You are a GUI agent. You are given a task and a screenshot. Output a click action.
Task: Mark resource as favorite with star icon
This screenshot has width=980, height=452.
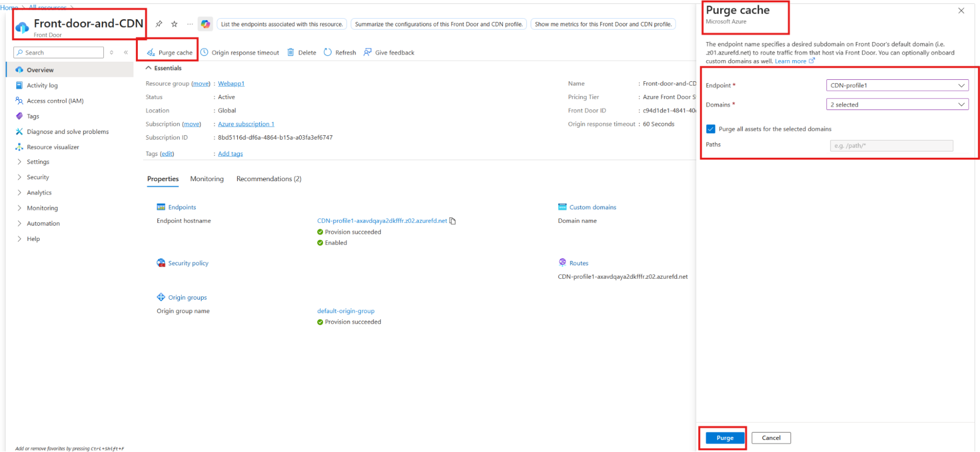point(174,24)
